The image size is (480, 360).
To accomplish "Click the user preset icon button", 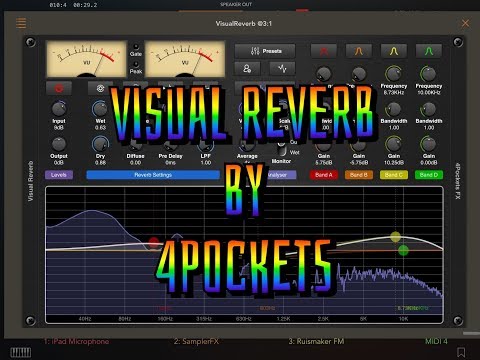I will 247,69.
